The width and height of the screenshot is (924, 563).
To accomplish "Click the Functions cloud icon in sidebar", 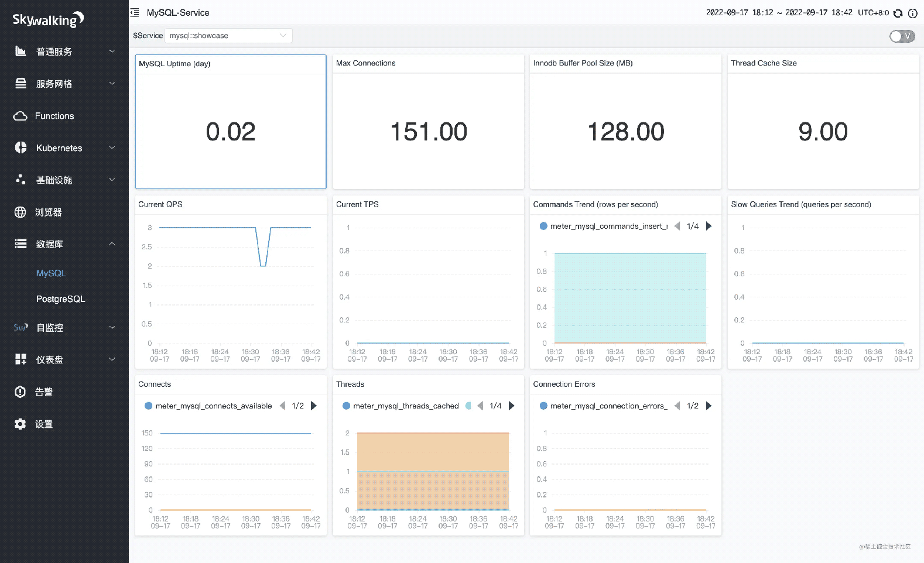I will [x=20, y=116].
